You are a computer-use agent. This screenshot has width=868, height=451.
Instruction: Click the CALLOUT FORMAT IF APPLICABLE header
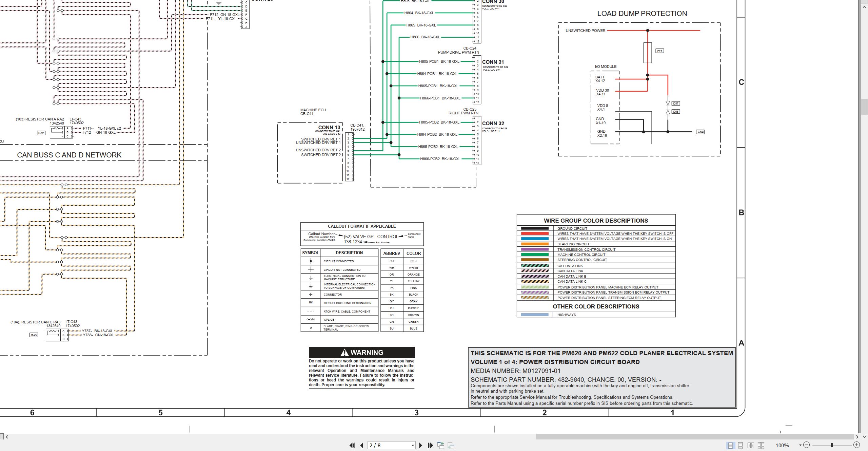362,226
